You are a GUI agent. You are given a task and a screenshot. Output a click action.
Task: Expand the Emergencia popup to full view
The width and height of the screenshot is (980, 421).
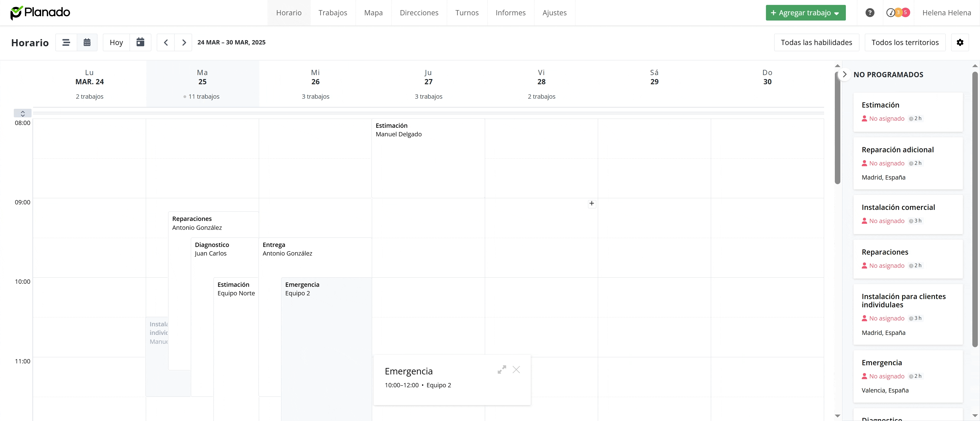click(x=502, y=370)
